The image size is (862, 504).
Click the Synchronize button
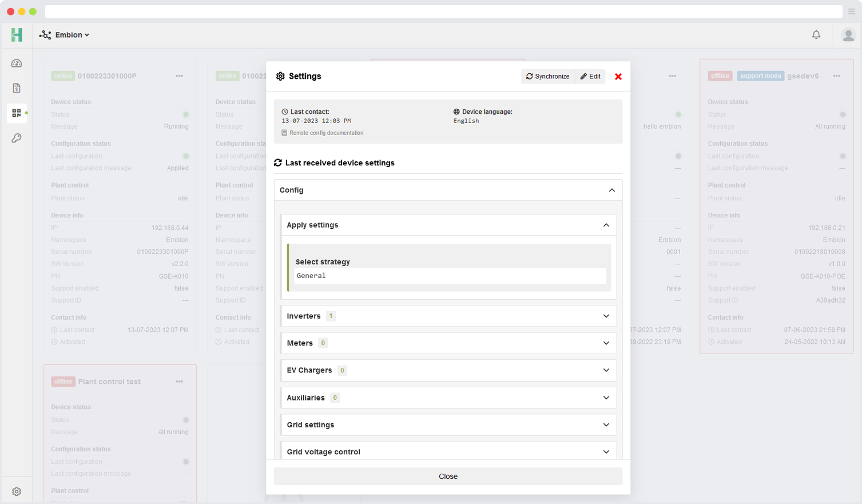point(547,77)
